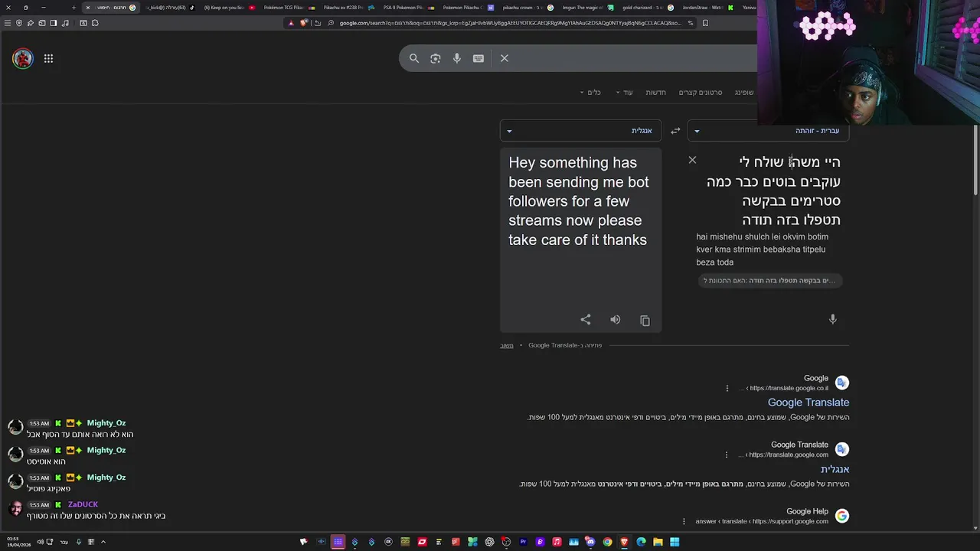This screenshot has width=980, height=551.
Task: Open File Explorer from the taskbar
Action: pos(658,542)
